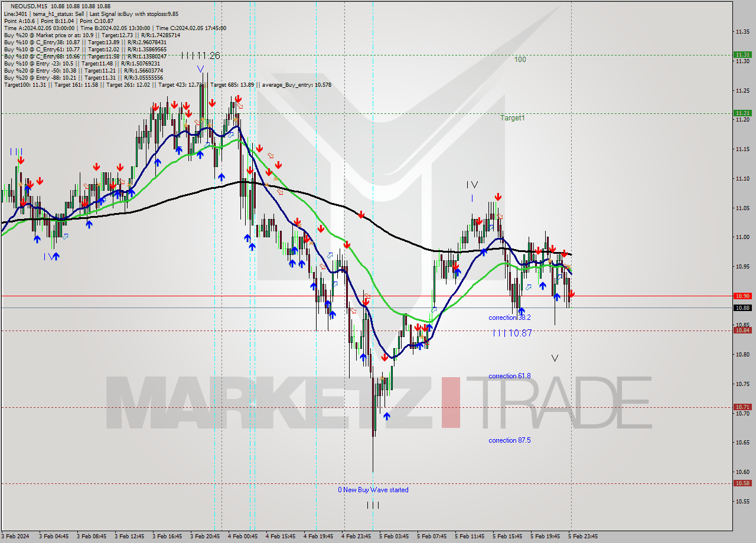Click the '4 Feb 00:45' time axis label

click(243, 537)
